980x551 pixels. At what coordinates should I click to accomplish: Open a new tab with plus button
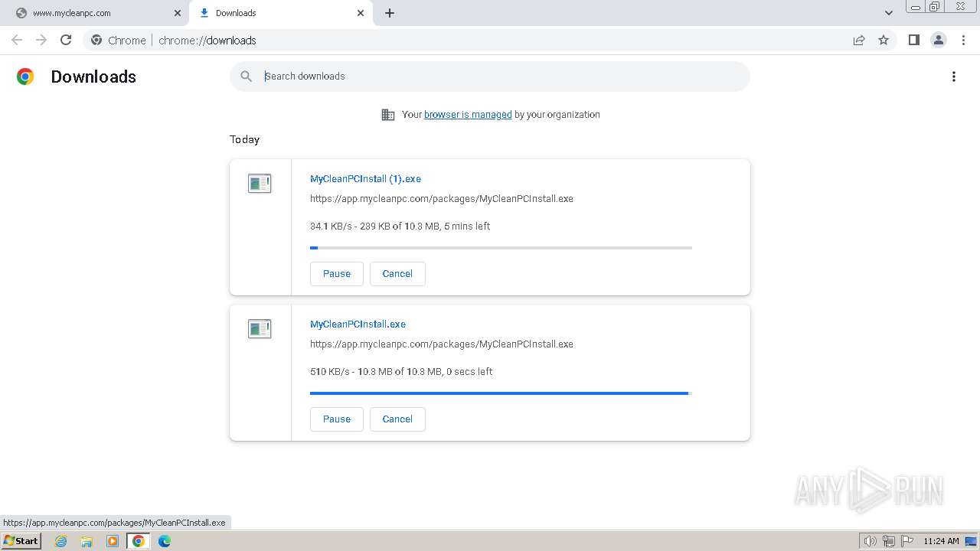click(390, 13)
